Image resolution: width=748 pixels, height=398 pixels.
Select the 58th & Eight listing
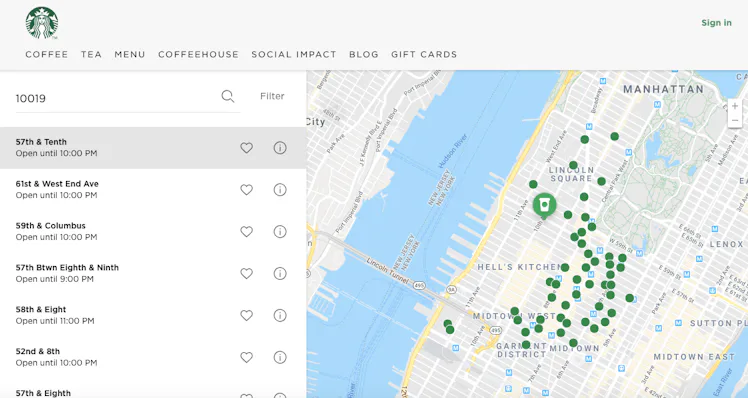[x=153, y=315]
